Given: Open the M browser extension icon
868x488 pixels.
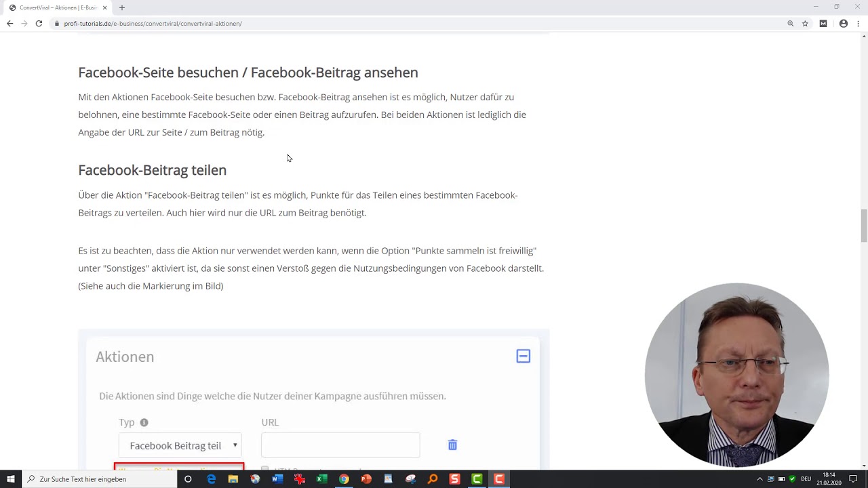Looking at the screenshot, I should pos(823,23).
